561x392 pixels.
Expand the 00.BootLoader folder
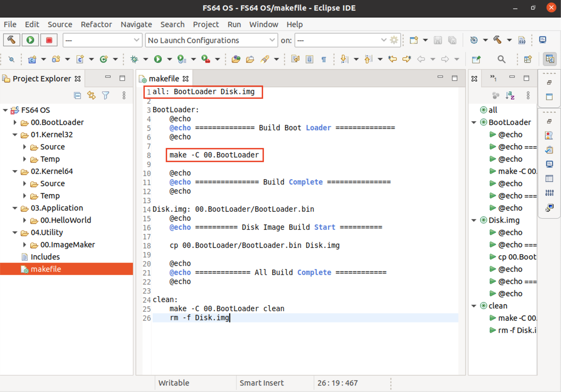point(15,122)
